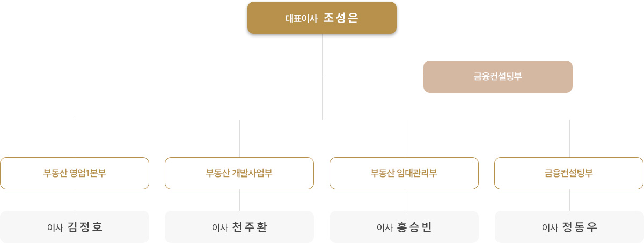Click the 부동산 임대관리부 department box
This screenshot has width=644, height=243.
[404, 173]
